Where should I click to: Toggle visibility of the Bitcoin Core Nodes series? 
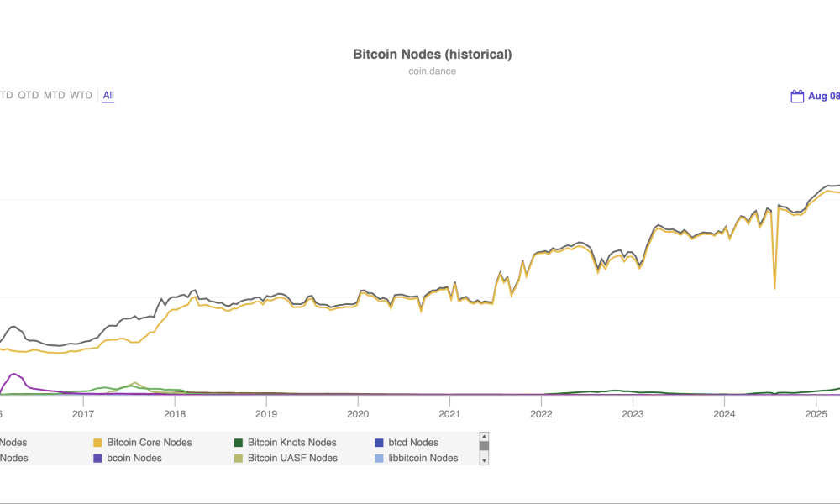[147, 442]
